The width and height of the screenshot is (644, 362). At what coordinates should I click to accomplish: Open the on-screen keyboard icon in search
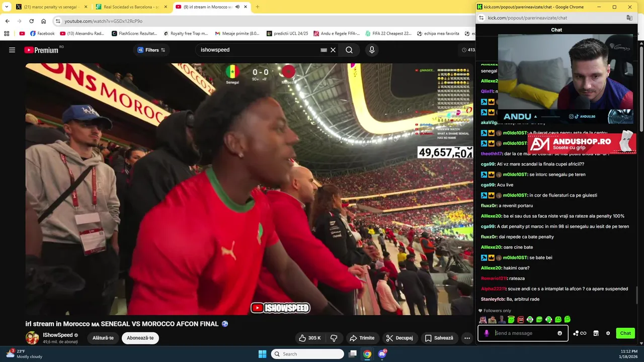click(x=324, y=50)
